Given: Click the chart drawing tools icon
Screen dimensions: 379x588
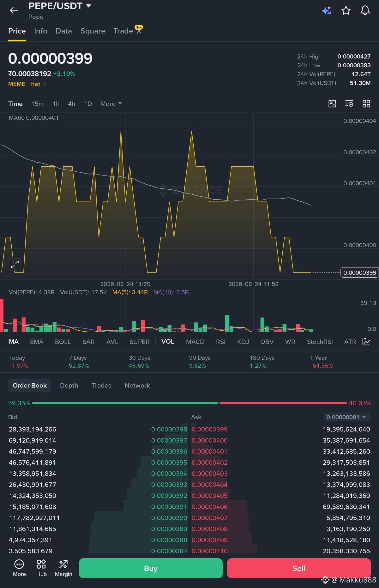Looking at the screenshot, I should tap(332, 104).
